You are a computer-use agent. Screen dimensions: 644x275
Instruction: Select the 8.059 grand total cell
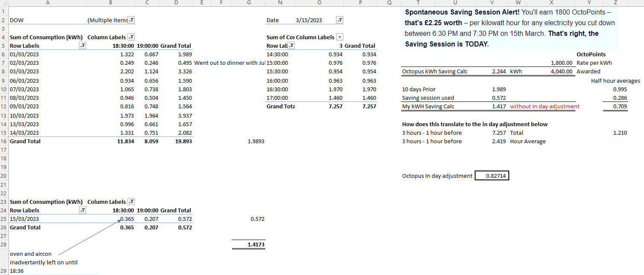pos(151,141)
